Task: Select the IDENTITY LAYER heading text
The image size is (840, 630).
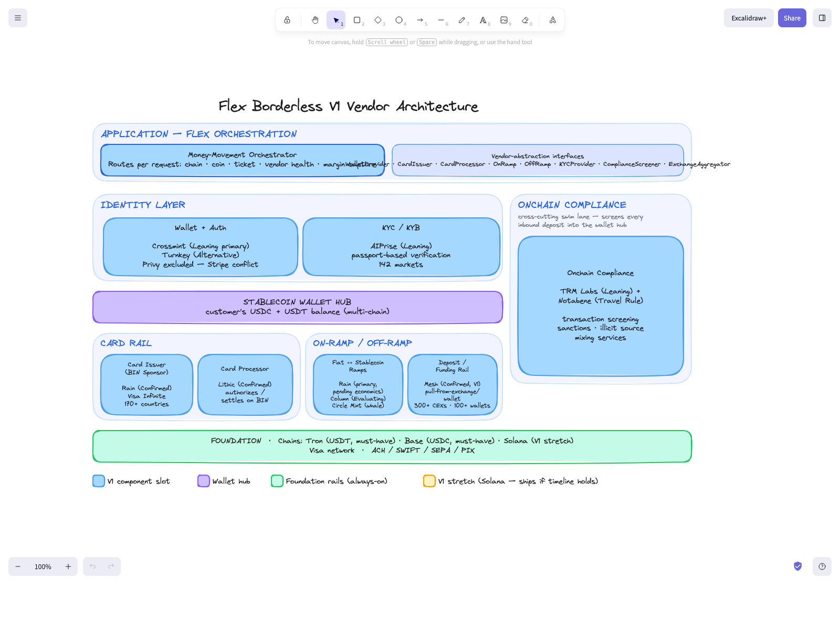Action: pos(143,205)
